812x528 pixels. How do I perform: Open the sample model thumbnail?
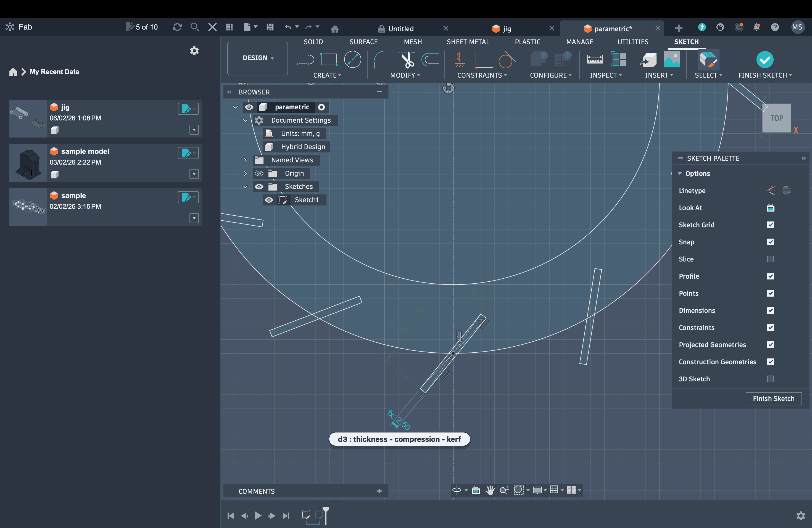click(x=28, y=163)
